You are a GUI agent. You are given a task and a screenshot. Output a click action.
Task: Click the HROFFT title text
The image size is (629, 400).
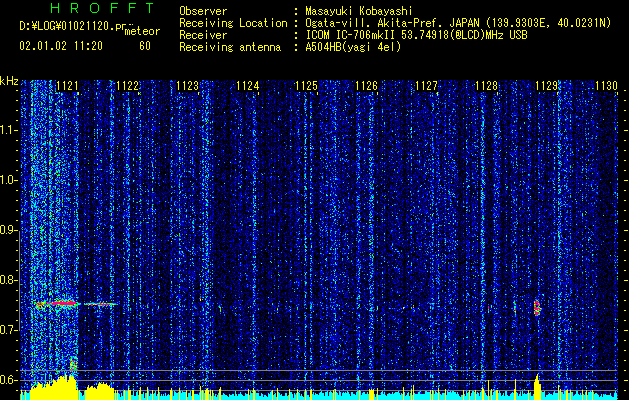103,8
